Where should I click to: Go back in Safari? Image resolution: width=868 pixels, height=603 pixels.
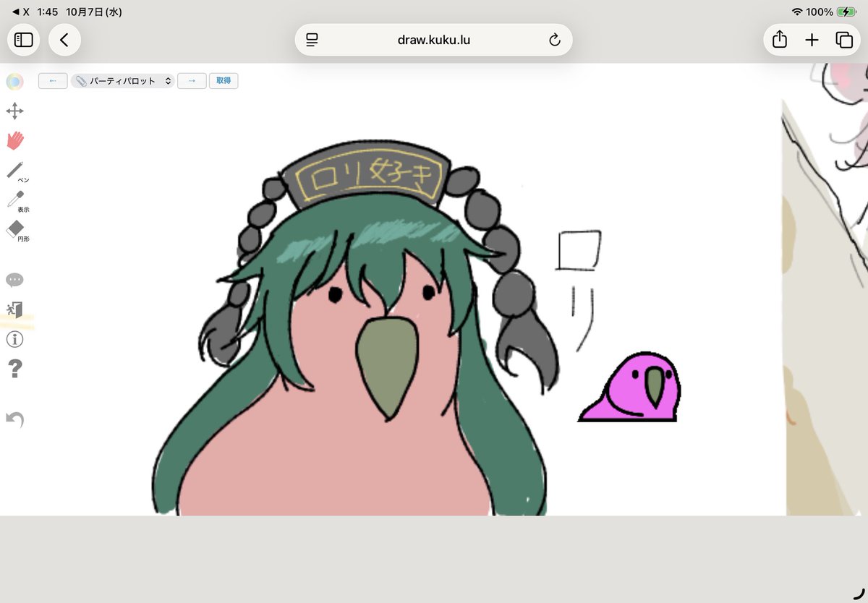(x=64, y=40)
